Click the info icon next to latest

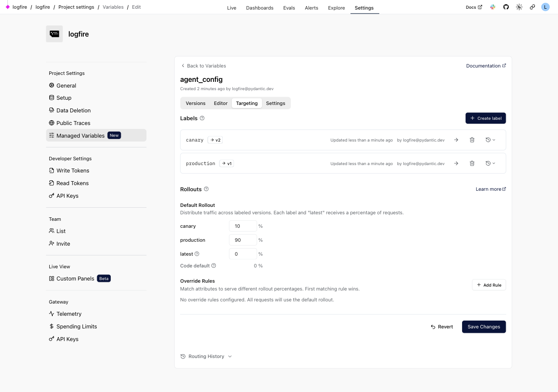(x=197, y=254)
